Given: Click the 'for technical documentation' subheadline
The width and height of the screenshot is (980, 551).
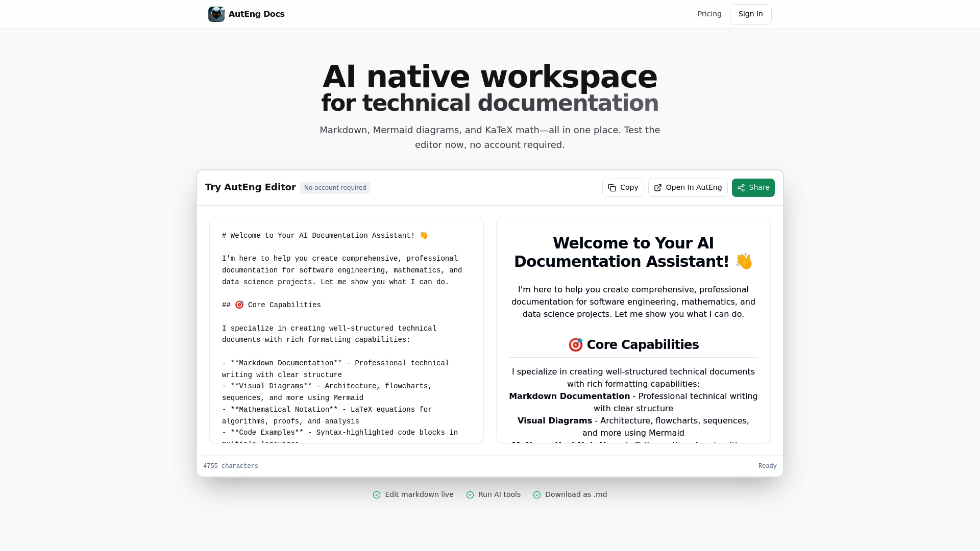Looking at the screenshot, I should [x=490, y=103].
